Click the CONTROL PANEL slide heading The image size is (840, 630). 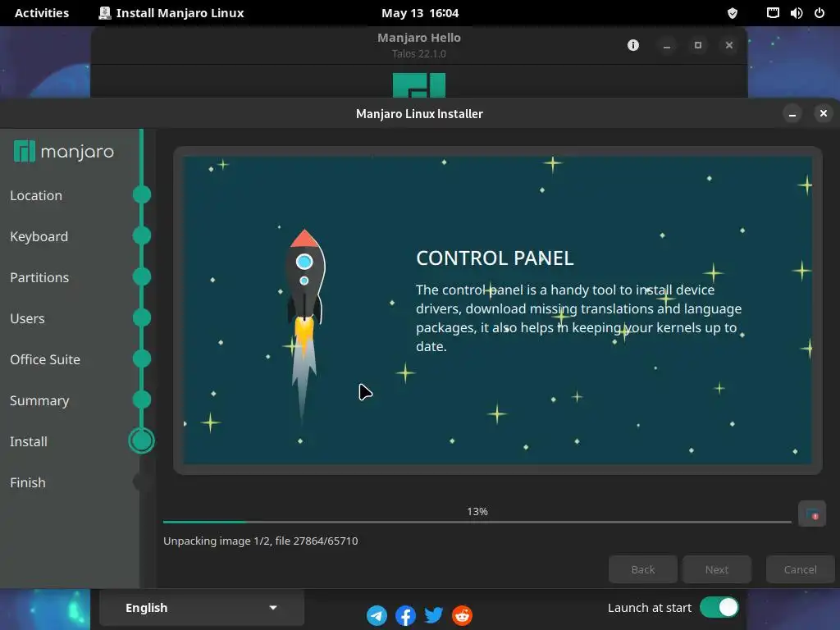click(495, 258)
